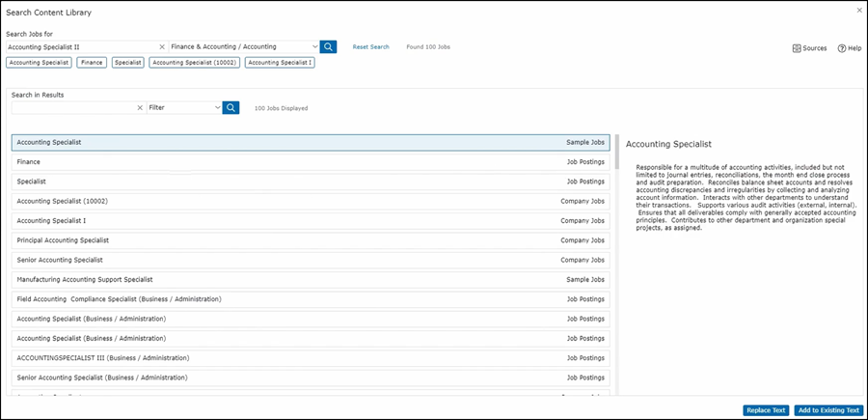Image resolution: width=868 pixels, height=420 pixels.
Task: Open Help
Action: [849, 47]
